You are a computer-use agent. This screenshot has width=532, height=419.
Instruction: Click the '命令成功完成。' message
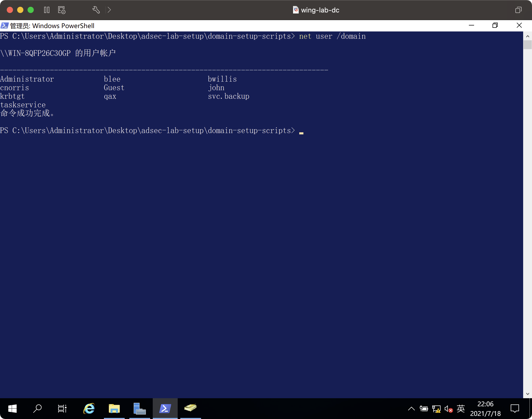pos(27,113)
